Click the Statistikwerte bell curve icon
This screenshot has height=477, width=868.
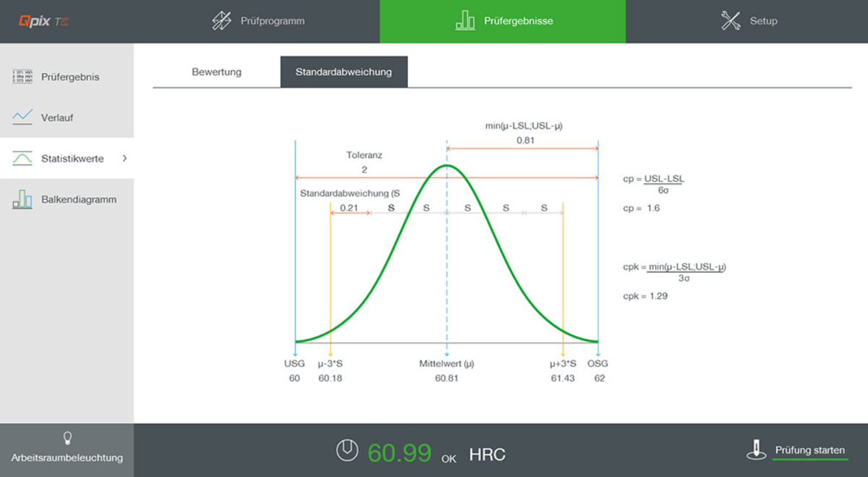click(x=22, y=159)
